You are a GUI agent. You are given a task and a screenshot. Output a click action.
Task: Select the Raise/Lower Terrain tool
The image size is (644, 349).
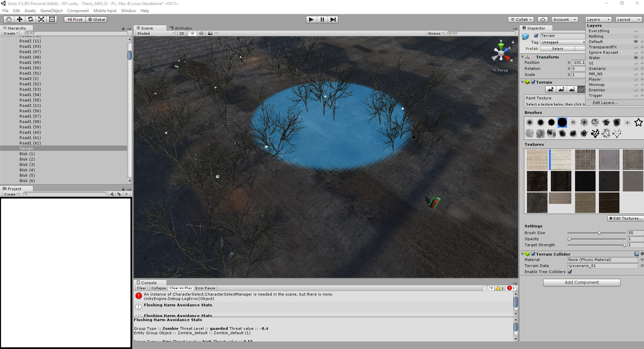coord(551,89)
